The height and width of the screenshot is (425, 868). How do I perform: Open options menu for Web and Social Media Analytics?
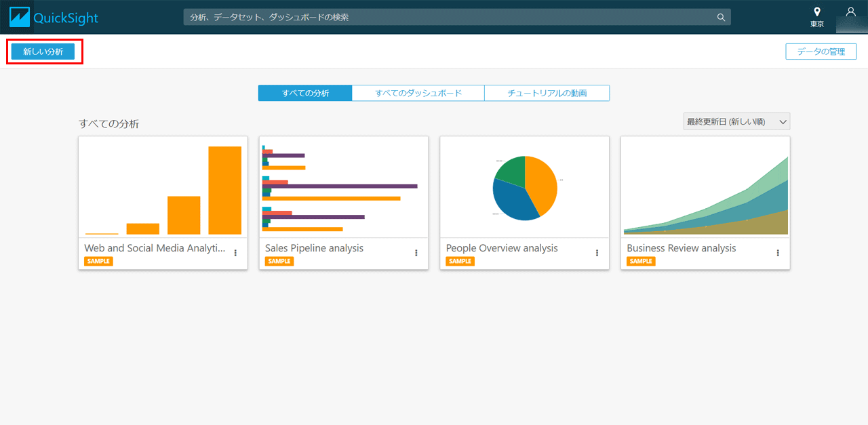[235, 253]
